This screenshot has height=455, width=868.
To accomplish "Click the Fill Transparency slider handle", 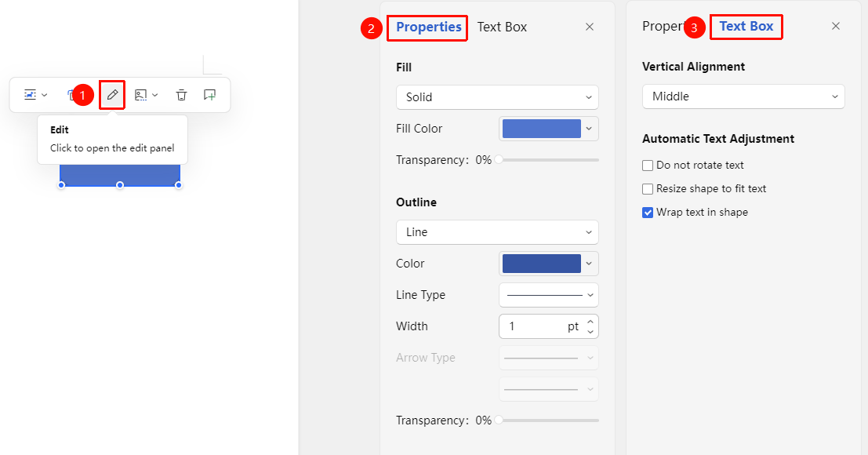I will tap(499, 160).
